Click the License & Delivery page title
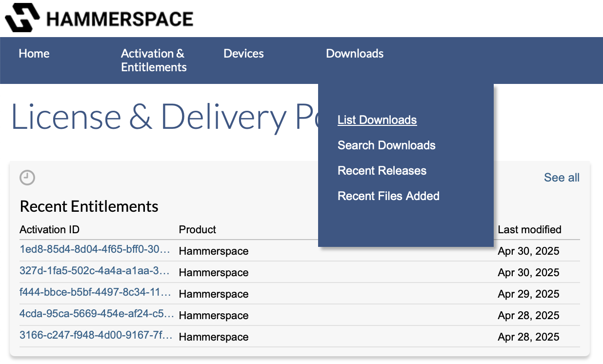Viewport: 603px width, 364px height. (x=164, y=117)
